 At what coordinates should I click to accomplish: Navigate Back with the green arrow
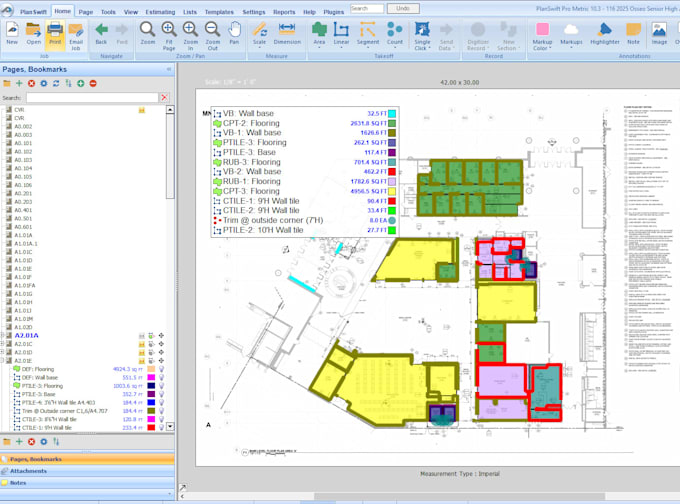(x=101, y=29)
